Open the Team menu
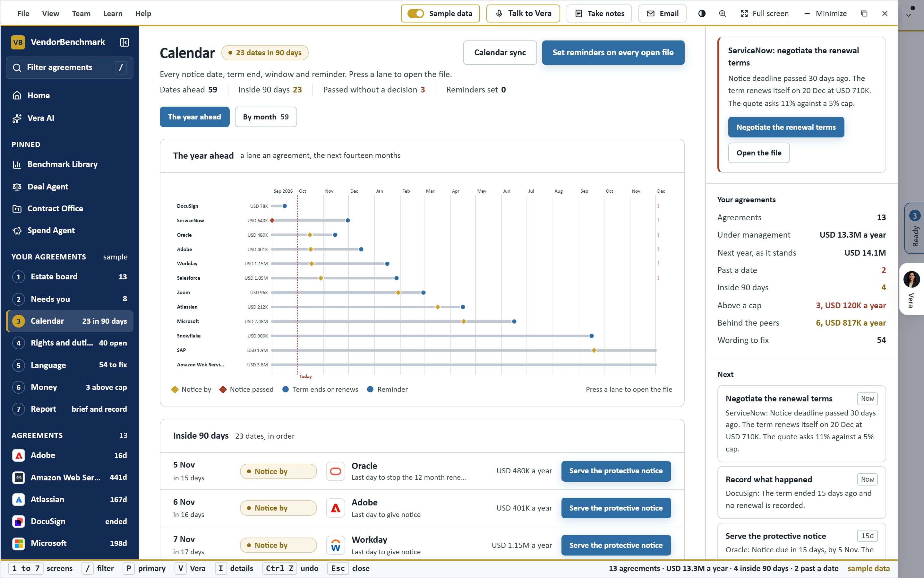 pyautogui.click(x=81, y=13)
